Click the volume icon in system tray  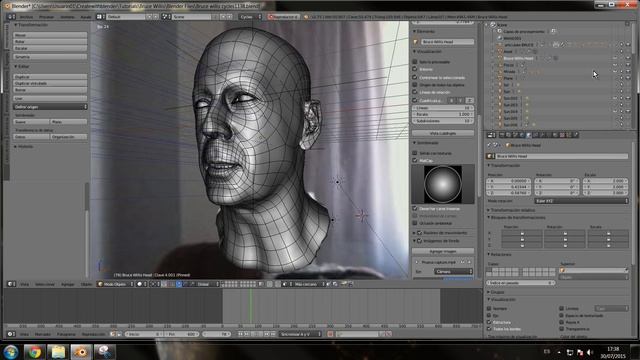(x=590, y=352)
